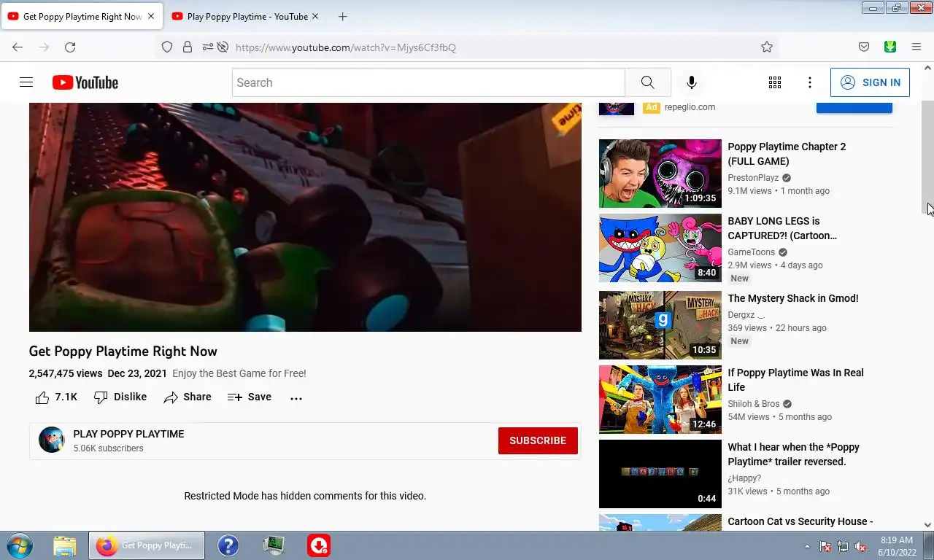Viewport: 934px width, 560px height.
Task: Open PLAY POPPY PLAYTIME channel name link
Action: pos(128,434)
